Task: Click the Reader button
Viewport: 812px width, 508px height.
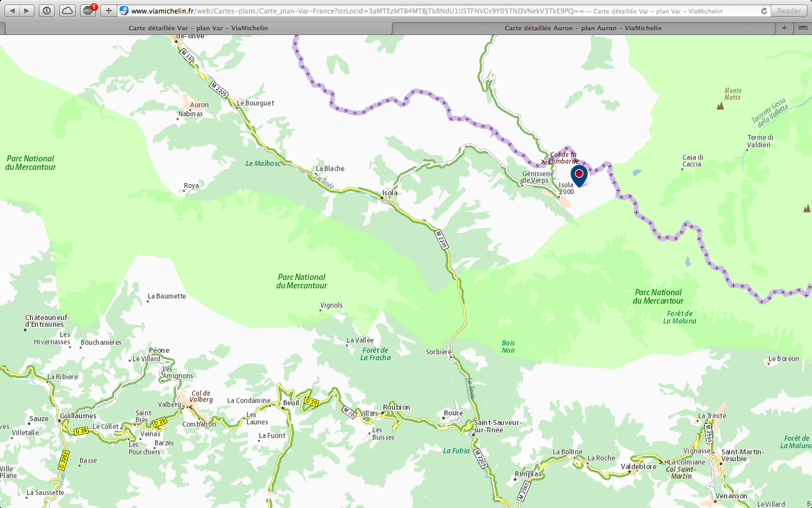Action: tap(789, 11)
